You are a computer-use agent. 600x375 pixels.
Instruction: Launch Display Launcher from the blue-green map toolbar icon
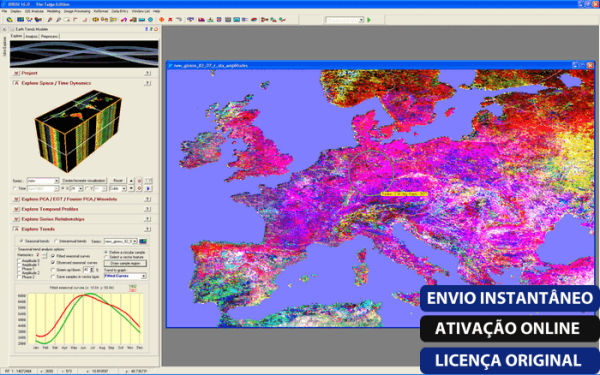click(20, 20)
